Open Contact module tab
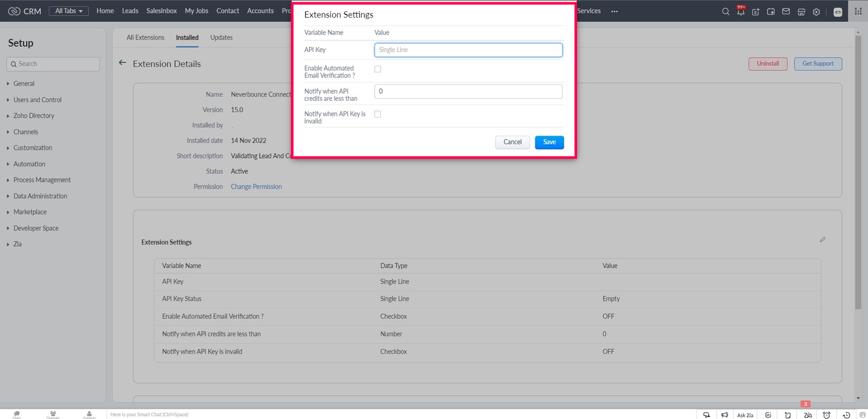 pos(228,11)
